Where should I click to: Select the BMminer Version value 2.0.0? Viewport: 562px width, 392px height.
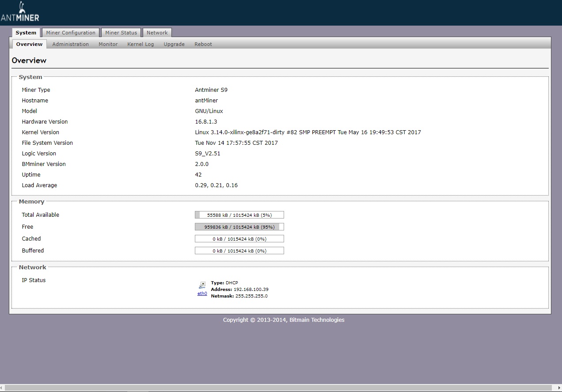(202, 164)
